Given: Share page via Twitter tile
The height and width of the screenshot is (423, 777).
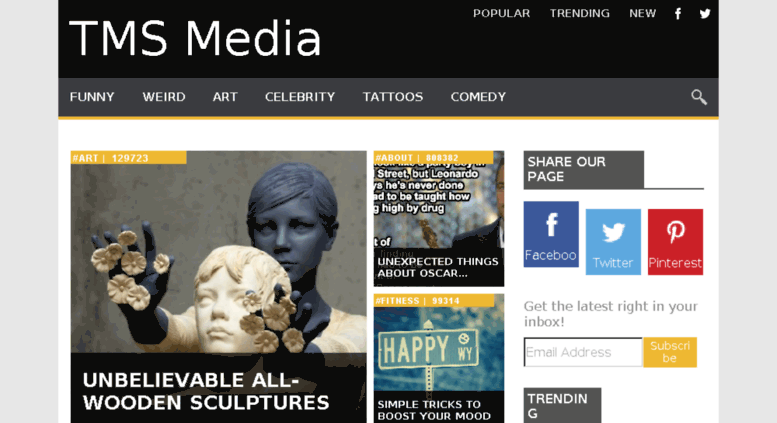Looking at the screenshot, I should (x=613, y=242).
